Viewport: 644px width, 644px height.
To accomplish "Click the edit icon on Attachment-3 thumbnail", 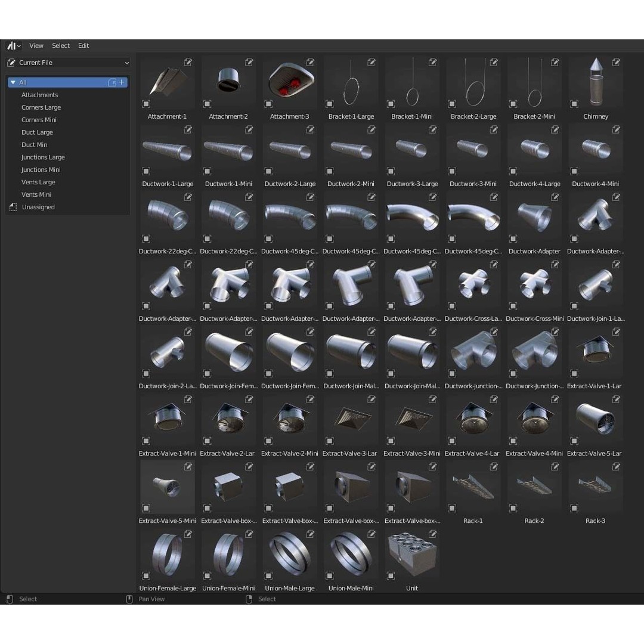I will click(310, 62).
